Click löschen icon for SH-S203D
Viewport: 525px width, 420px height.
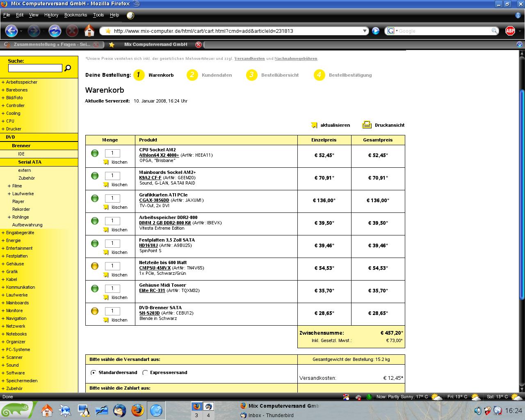106,320
